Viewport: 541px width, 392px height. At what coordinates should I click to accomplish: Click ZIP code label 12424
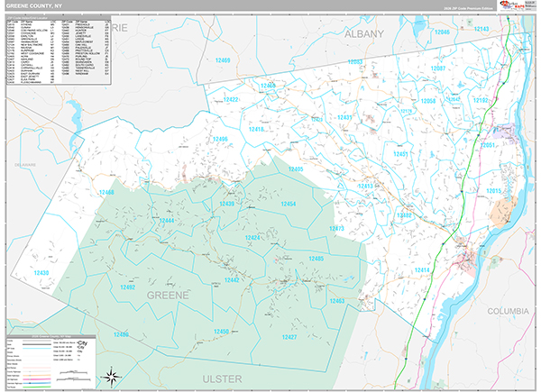click(252, 238)
